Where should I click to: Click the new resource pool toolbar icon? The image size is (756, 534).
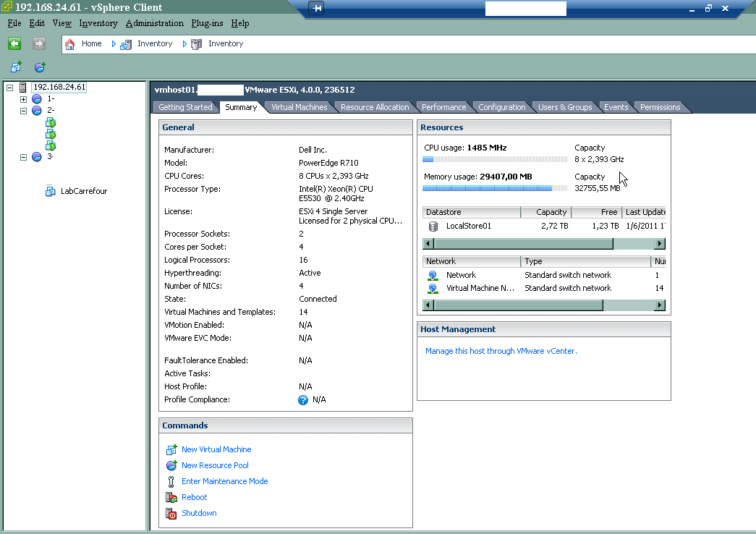(40, 67)
